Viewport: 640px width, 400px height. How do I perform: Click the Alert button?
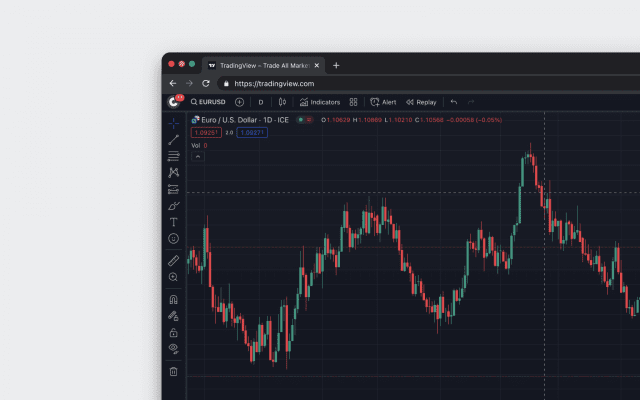[383, 102]
